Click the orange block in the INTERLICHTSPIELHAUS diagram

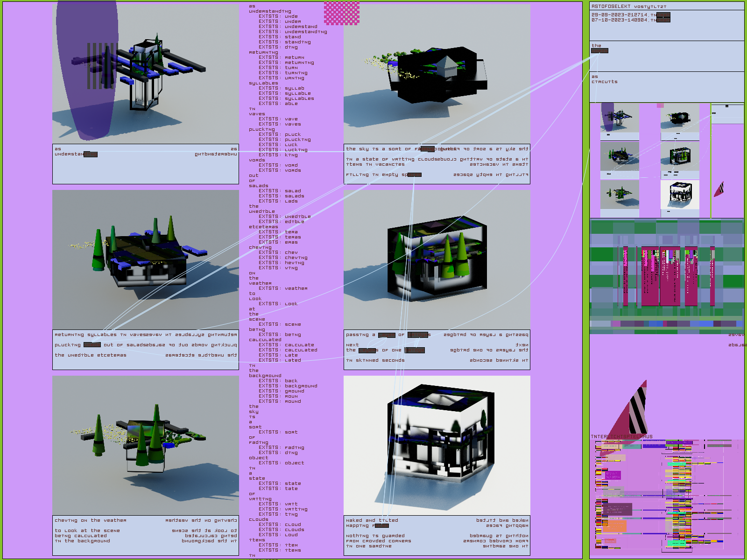pyautogui.click(x=613, y=526)
